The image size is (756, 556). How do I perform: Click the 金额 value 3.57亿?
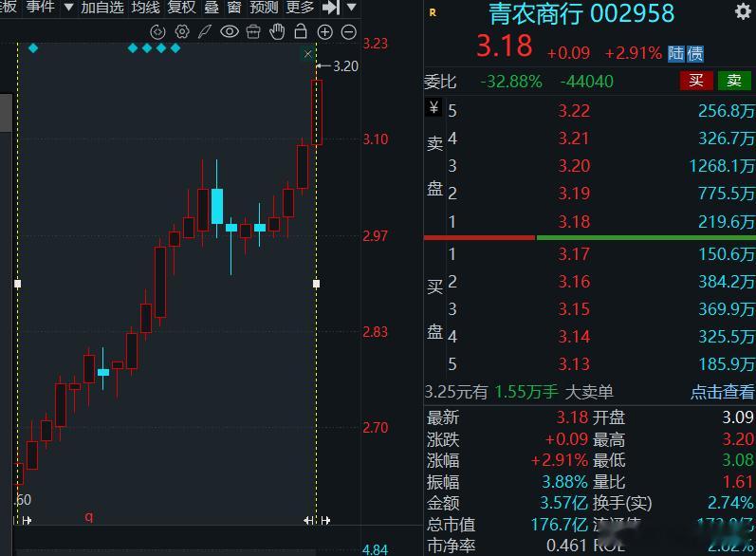click(x=563, y=503)
